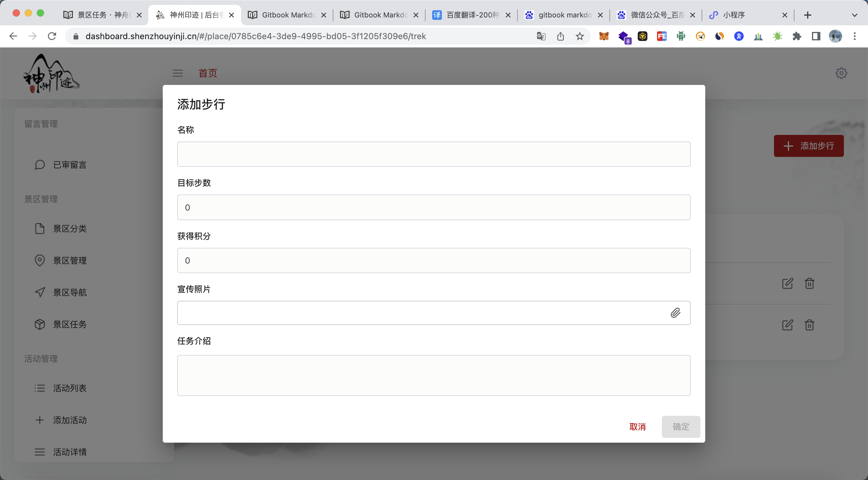Click the browser reload icon
This screenshot has width=868, height=480.
pyautogui.click(x=52, y=36)
